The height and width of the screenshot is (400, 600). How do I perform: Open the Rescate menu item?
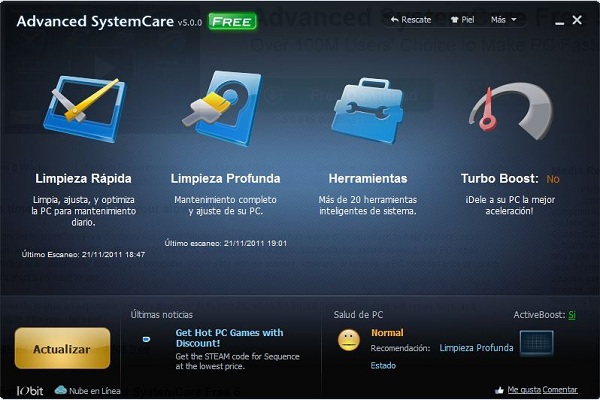pyautogui.click(x=410, y=19)
